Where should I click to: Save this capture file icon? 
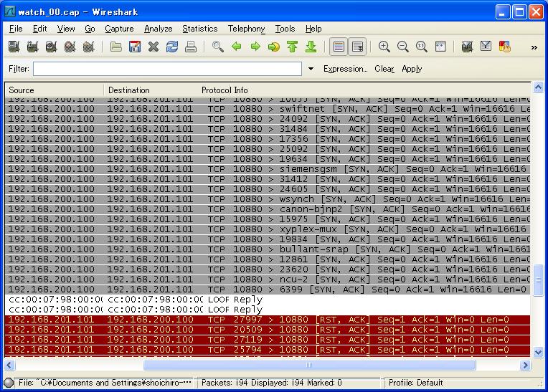(x=135, y=47)
